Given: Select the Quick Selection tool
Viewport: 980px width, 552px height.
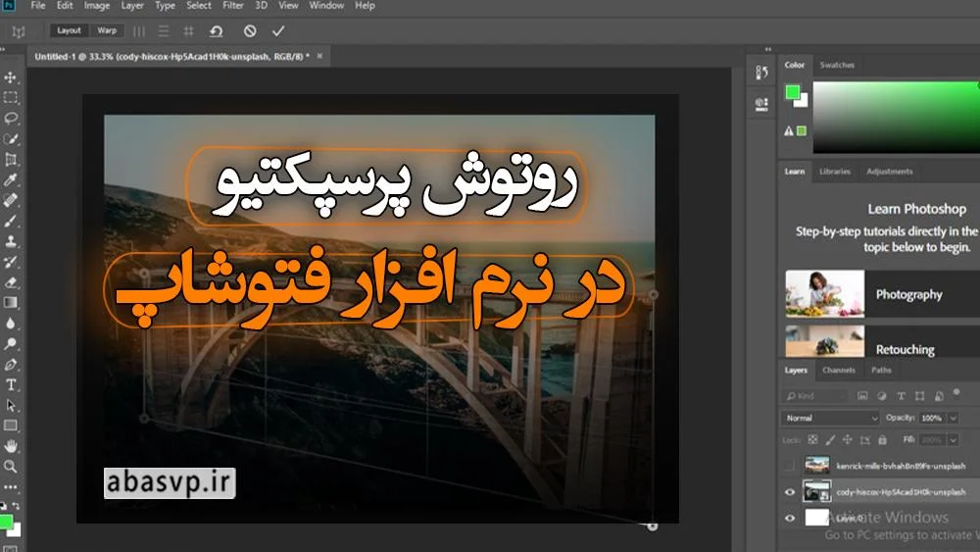Looking at the screenshot, I should [11, 139].
